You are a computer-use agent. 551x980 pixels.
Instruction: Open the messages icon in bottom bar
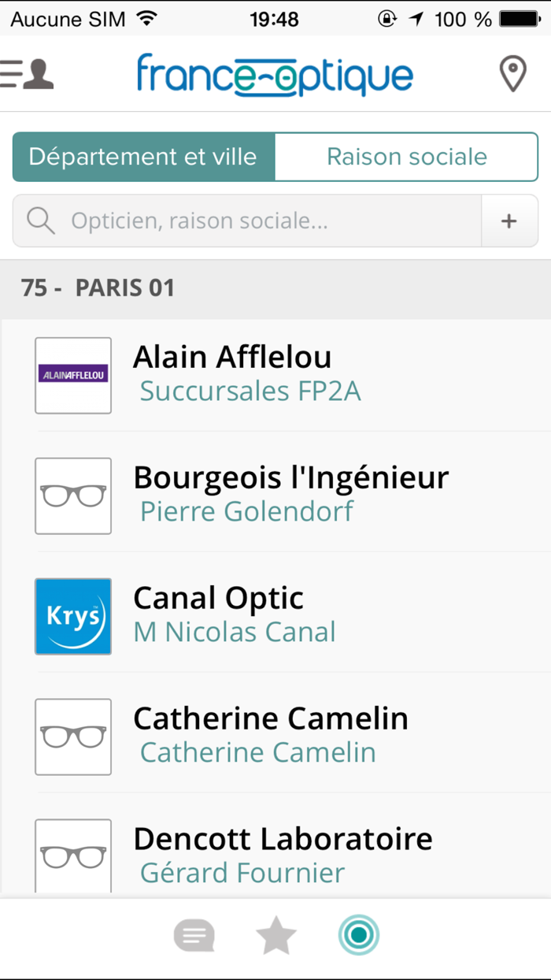[x=194, y=936]
